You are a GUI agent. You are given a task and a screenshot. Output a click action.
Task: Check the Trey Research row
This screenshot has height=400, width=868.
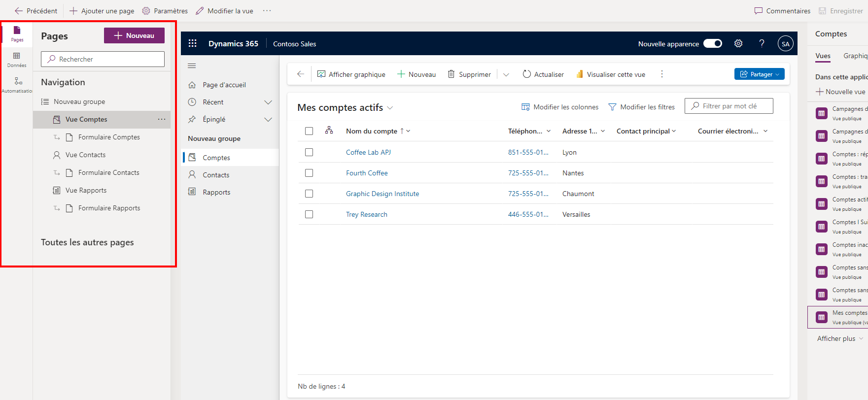(309, 214)
